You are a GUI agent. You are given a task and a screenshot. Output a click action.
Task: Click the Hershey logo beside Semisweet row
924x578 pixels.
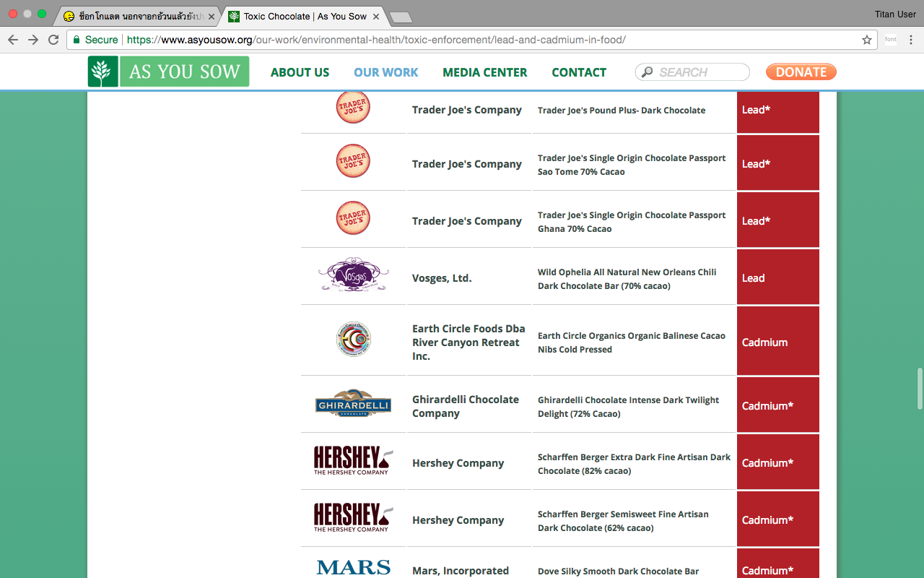[x=353, y=517]
